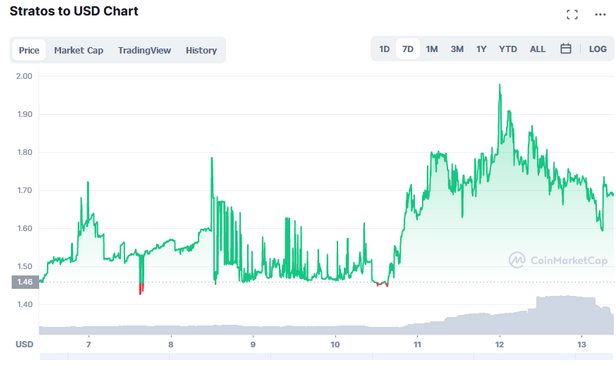Click the 1.50 y-axis label

(25, 266)
